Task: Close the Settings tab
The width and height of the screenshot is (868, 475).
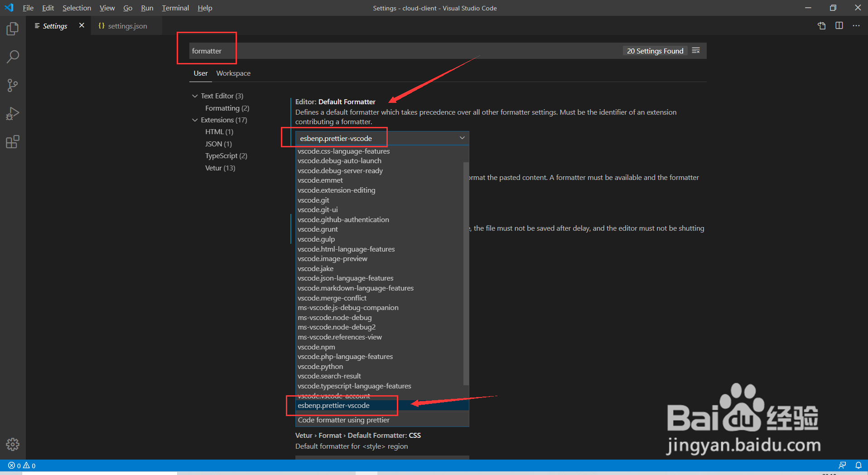Action: 82,25
